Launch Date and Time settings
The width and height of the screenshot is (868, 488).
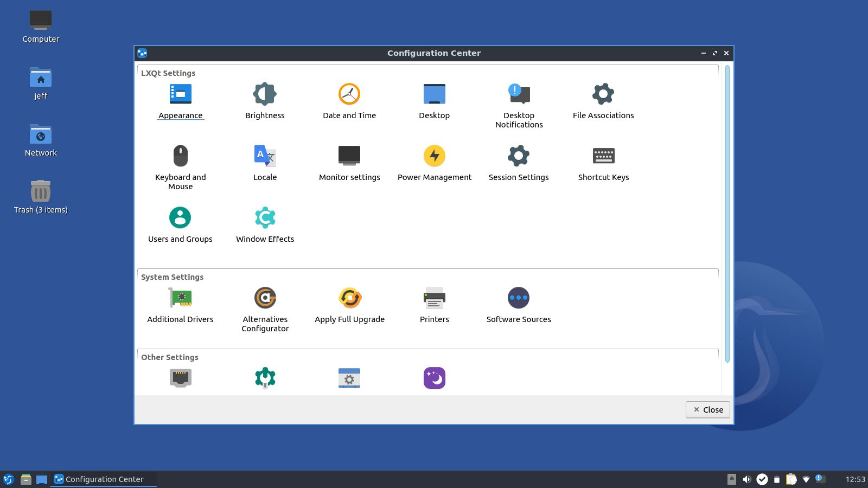(349, 101)
